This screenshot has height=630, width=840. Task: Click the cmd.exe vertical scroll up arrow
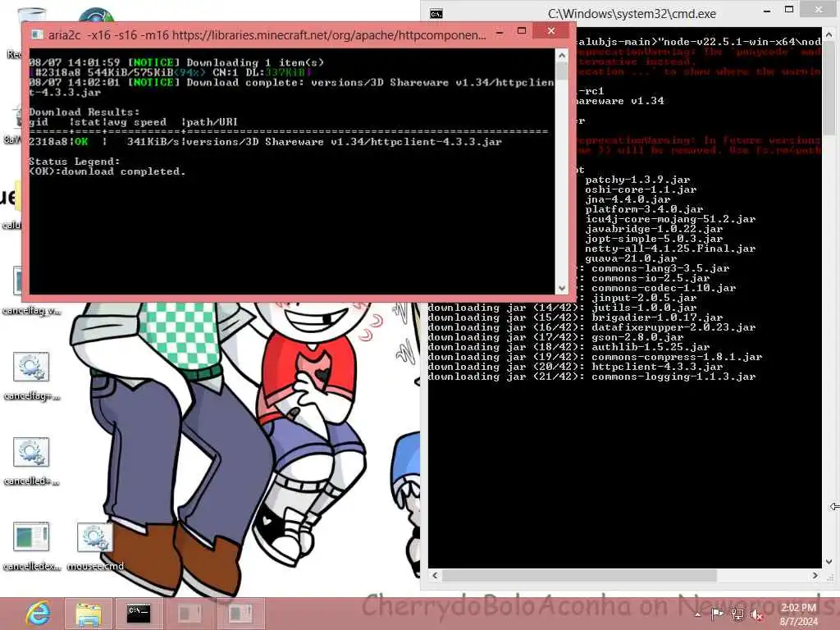(829, 34)
